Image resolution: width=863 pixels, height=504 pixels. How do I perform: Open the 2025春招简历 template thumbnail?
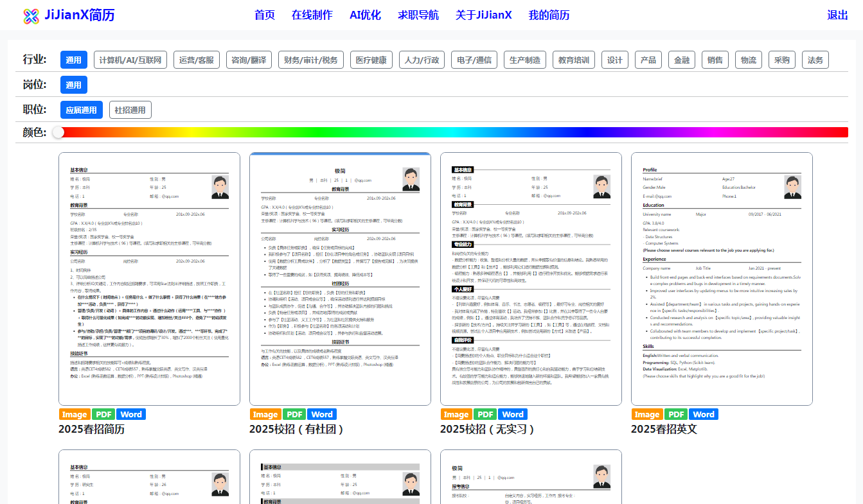149,279
